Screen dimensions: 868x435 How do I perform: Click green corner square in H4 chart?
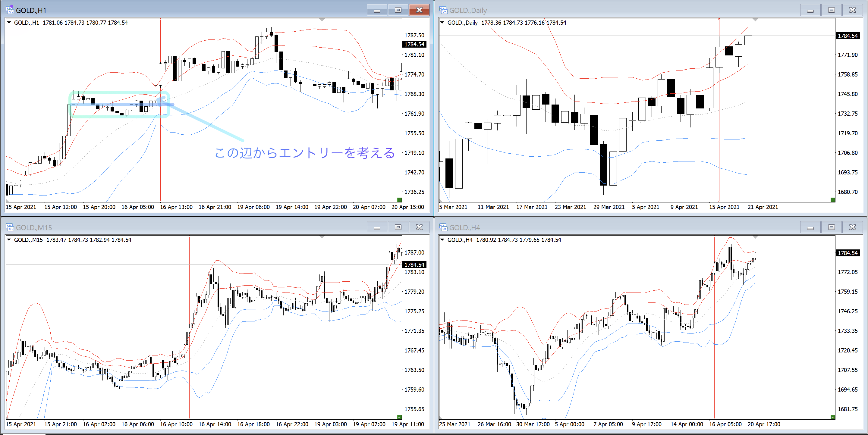833,417
